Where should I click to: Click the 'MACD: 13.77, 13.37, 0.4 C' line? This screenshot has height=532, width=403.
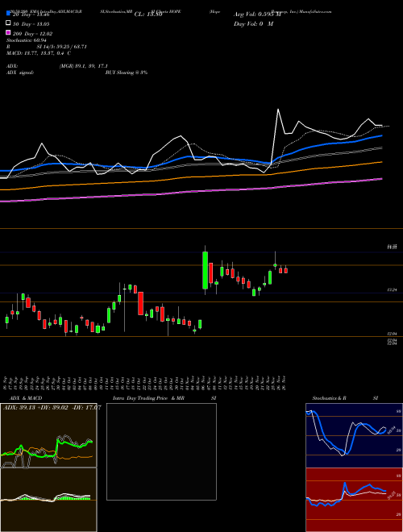pos(39,53)
